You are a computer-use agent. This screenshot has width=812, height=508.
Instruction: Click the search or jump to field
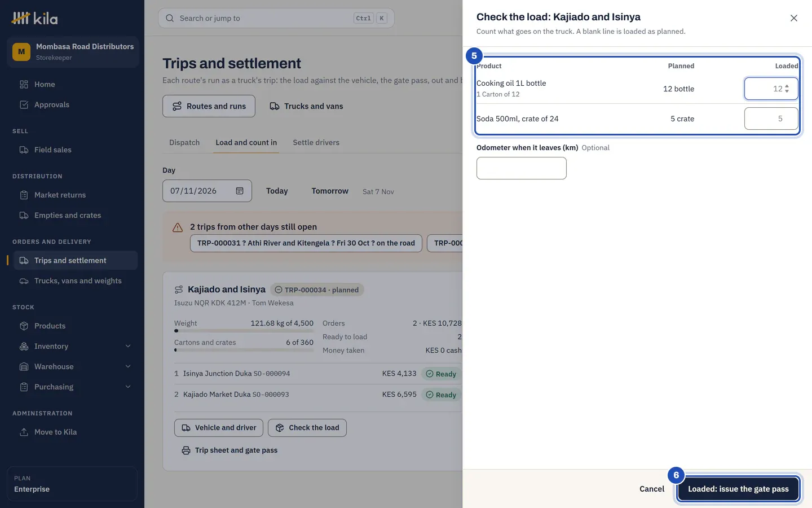point(276,18)
